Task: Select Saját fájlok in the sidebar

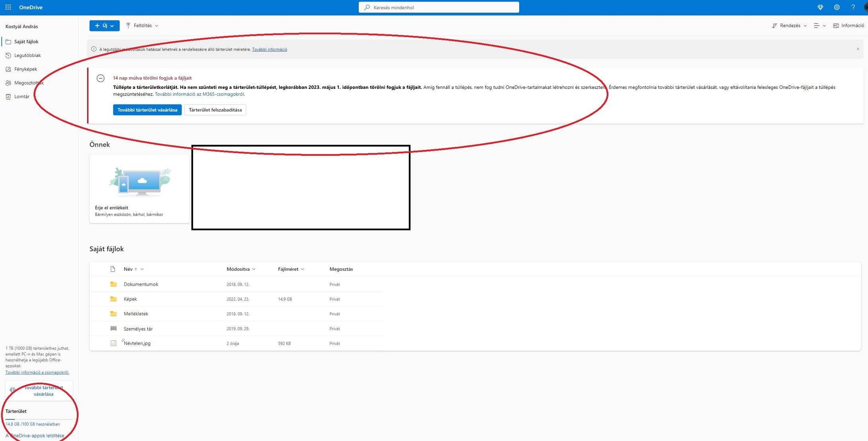Action: (26, 41)
